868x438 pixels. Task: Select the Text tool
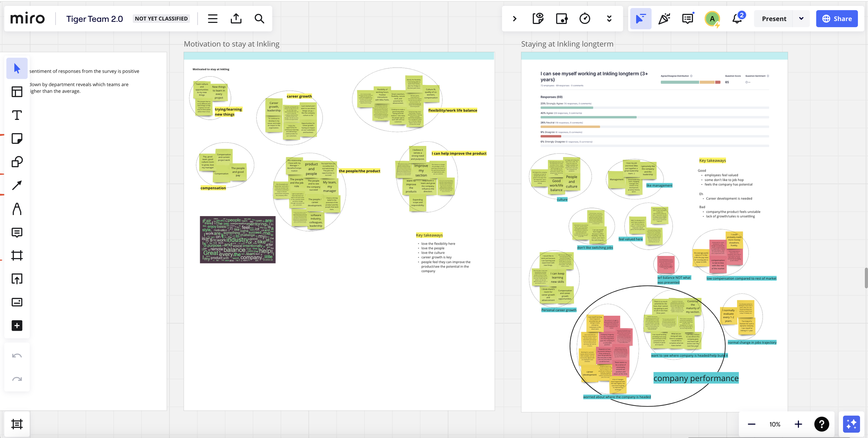17,115
